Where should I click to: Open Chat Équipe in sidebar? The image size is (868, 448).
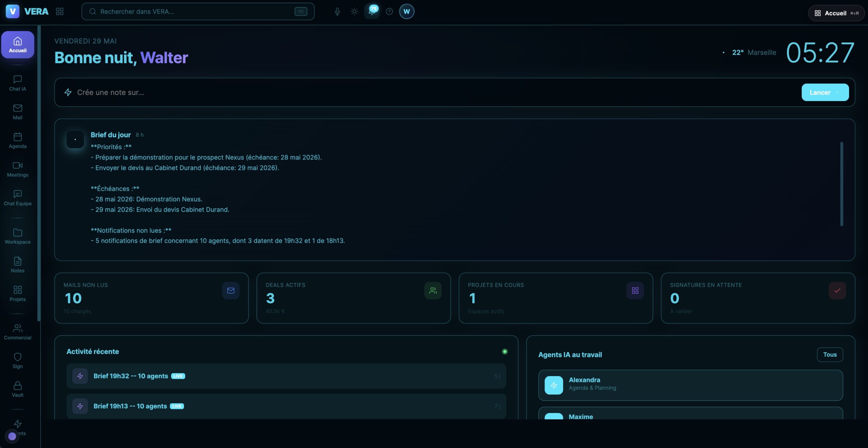pyautogui.click(x=18, y=198)
